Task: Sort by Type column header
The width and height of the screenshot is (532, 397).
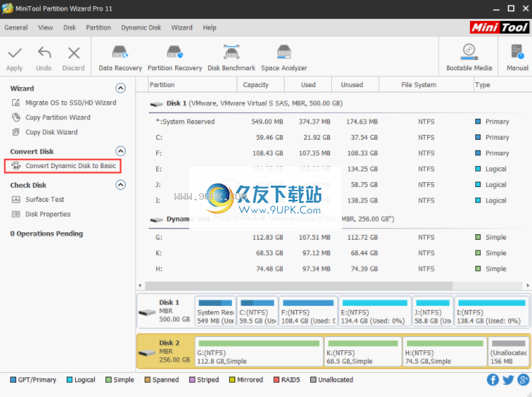Action: tap(502, 84)
